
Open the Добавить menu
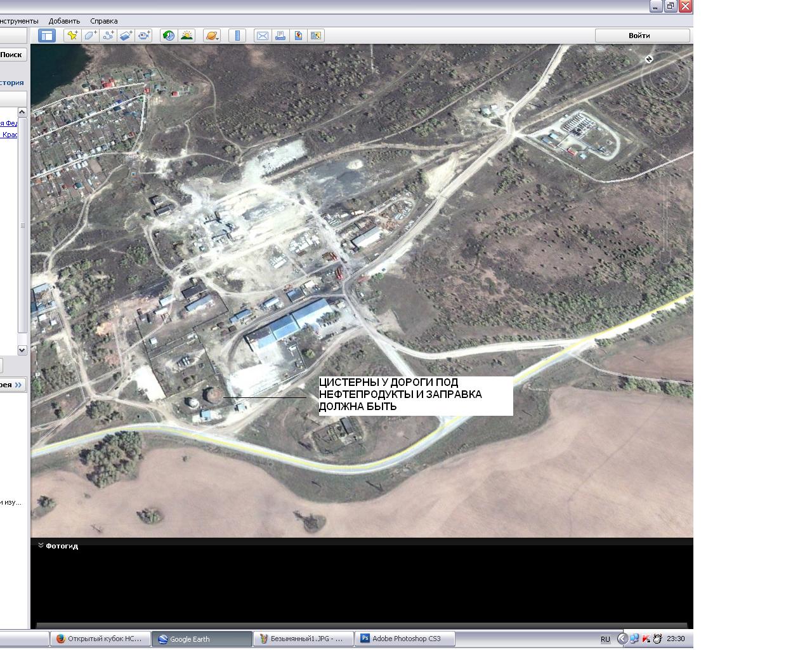tap(64, 21)
